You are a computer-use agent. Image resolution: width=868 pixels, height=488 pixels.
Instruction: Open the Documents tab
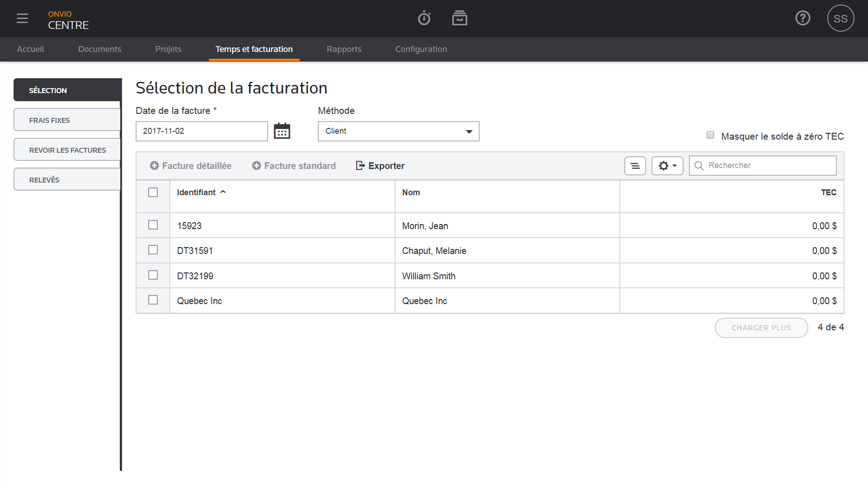(x=99, y=49)
